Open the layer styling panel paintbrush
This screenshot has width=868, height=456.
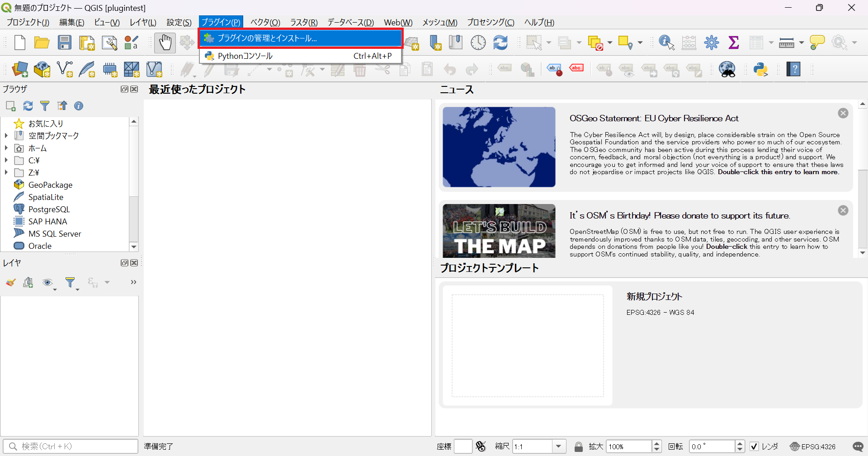11,282
